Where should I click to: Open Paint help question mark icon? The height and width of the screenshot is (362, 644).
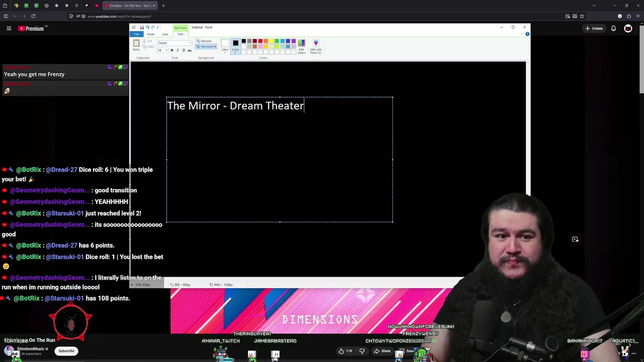527,34
